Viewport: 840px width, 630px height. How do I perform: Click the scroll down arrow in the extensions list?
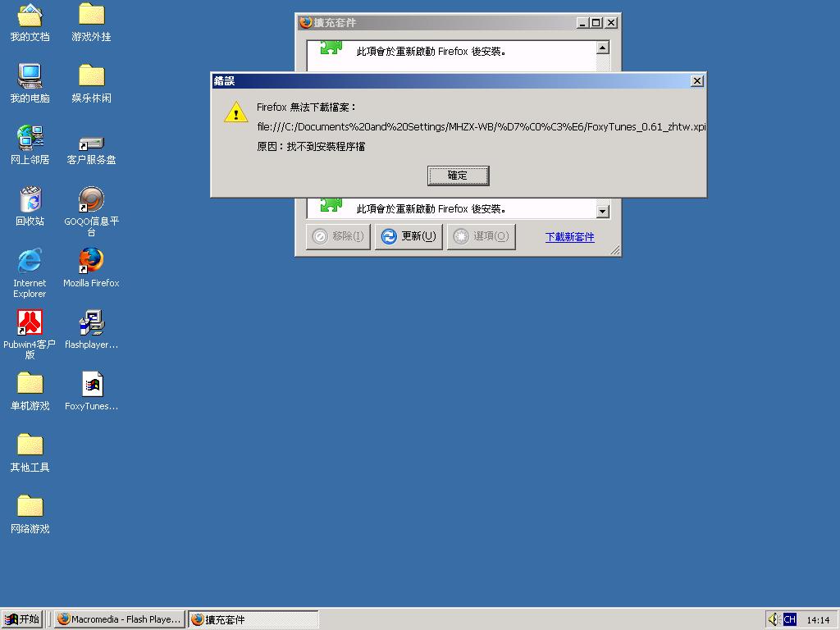point(603,211)
